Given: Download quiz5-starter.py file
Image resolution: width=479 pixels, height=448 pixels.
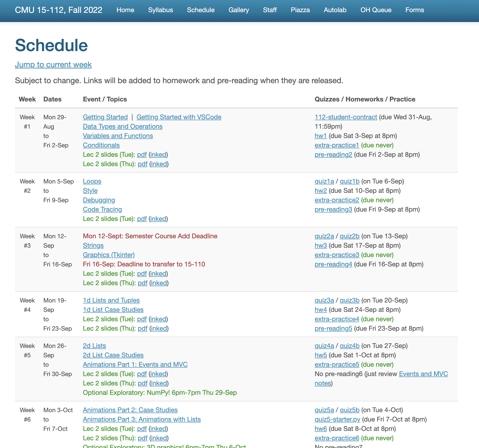Looking at the screenshot, I should pos(337,419).
